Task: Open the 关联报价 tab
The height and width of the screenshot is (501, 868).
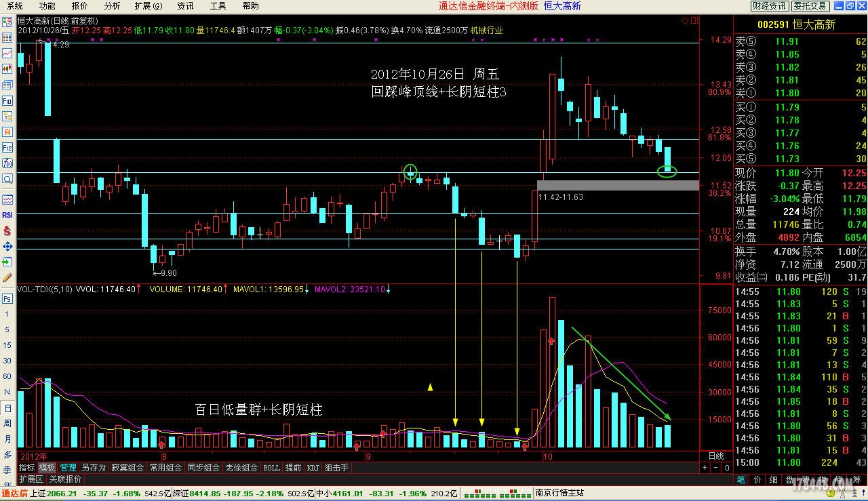Action: click(x=65, y=479)
